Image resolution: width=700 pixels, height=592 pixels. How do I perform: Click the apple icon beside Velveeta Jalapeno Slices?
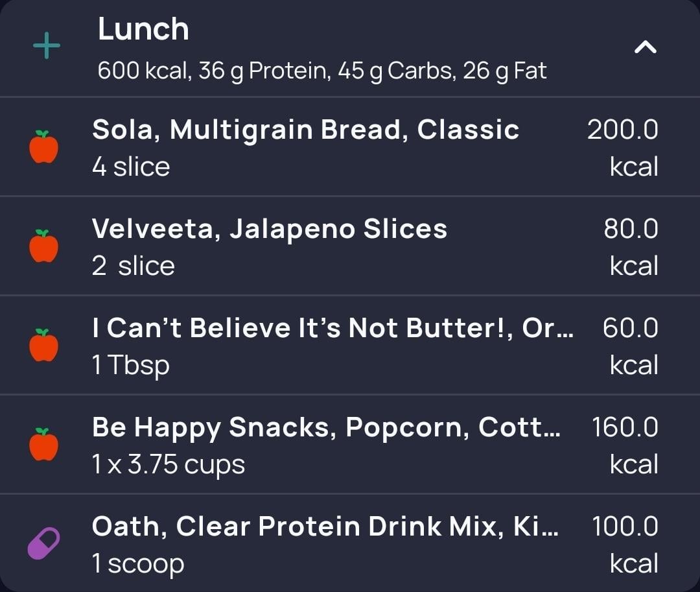(44, 246)
